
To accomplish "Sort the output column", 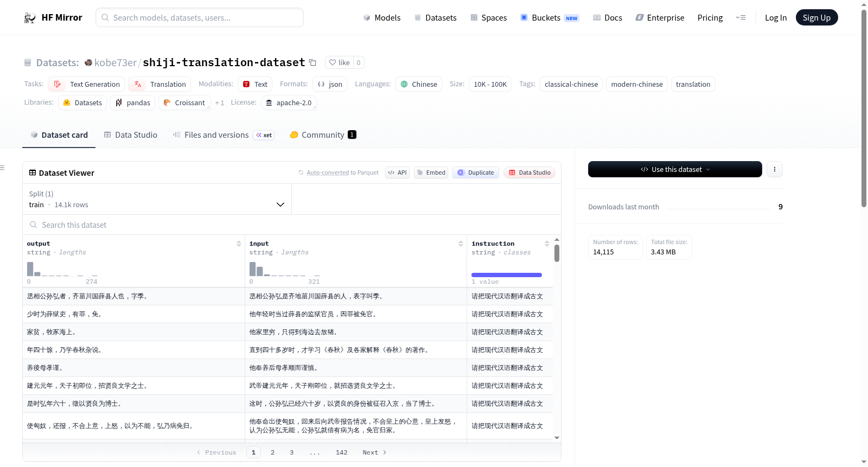I will pyautogui.click(x=239, y=244).
